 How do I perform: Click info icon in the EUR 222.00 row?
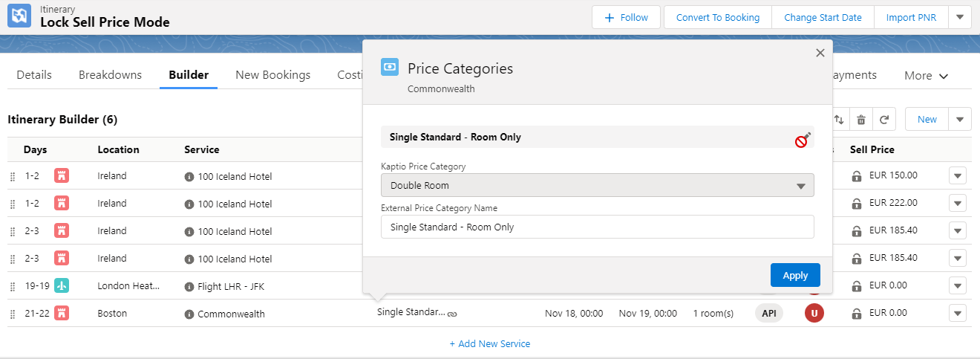click(189, 204)
